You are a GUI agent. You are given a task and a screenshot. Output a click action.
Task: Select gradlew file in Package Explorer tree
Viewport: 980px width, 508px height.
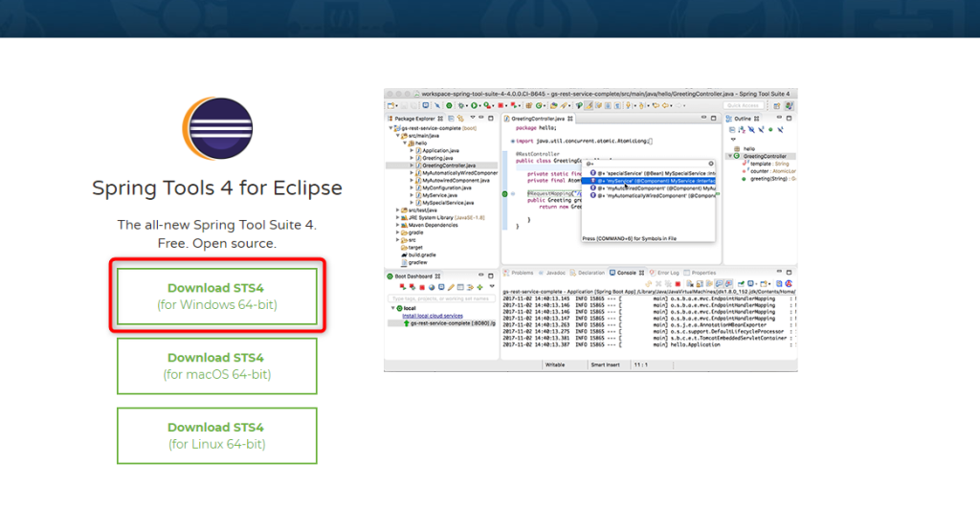tap(415, 262)
